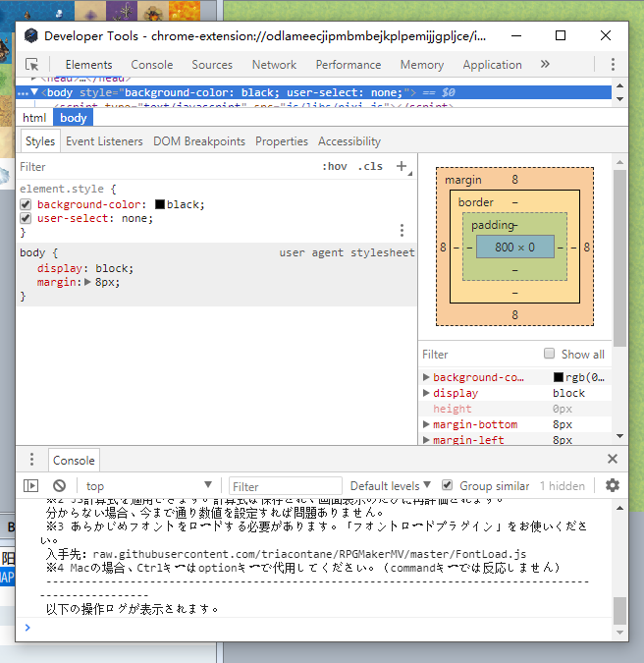Screen dimensions: 644x663
Task: Enable Show all computed styles
Action: coord(549,354)
